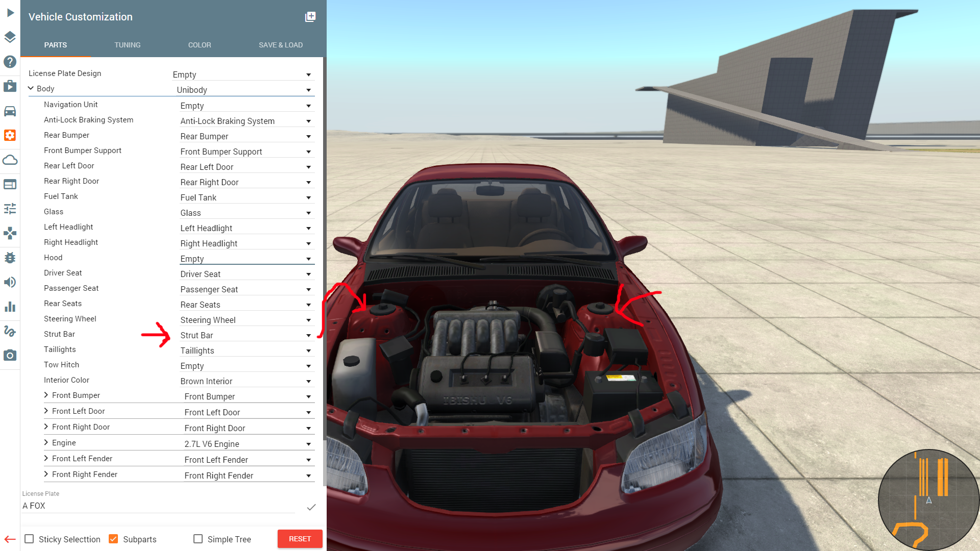Click the debug bug icon
The width and height of the screenshot is (980, 551).
(10, 258)
